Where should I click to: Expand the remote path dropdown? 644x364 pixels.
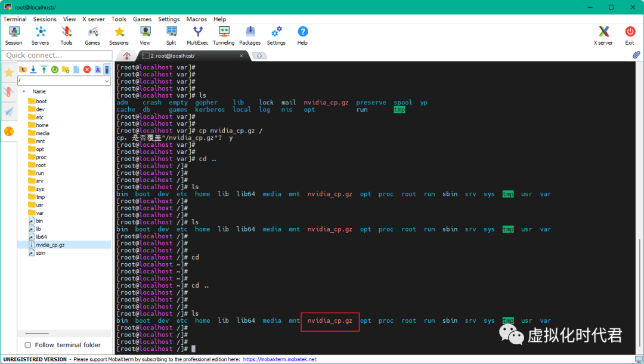pyautogui.click(x=107, y=81)
